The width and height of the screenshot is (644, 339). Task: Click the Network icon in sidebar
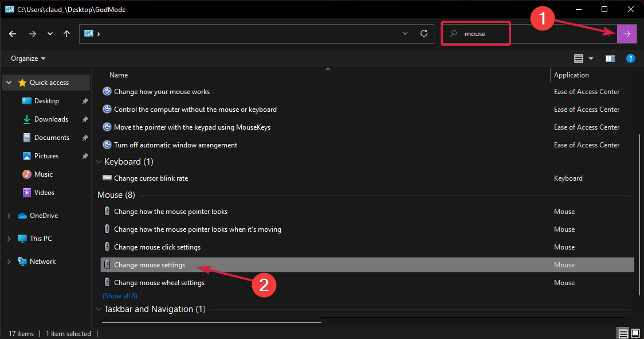click(x=22, y=262)
